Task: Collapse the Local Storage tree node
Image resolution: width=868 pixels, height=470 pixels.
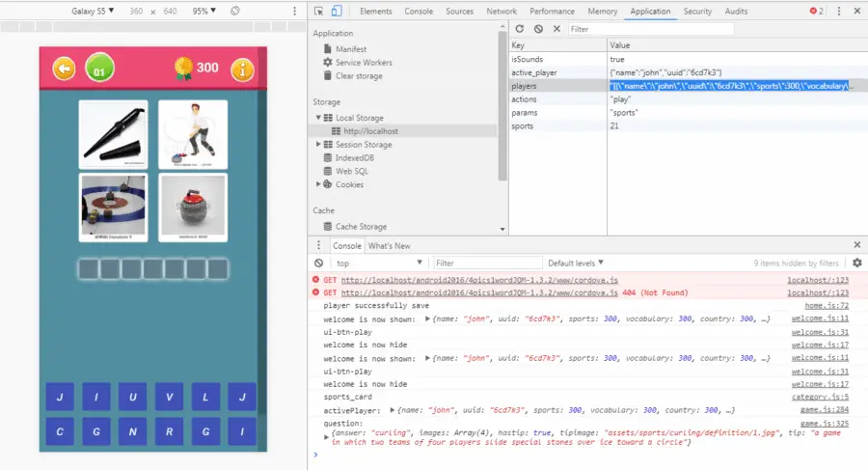Action: point(319,118)
